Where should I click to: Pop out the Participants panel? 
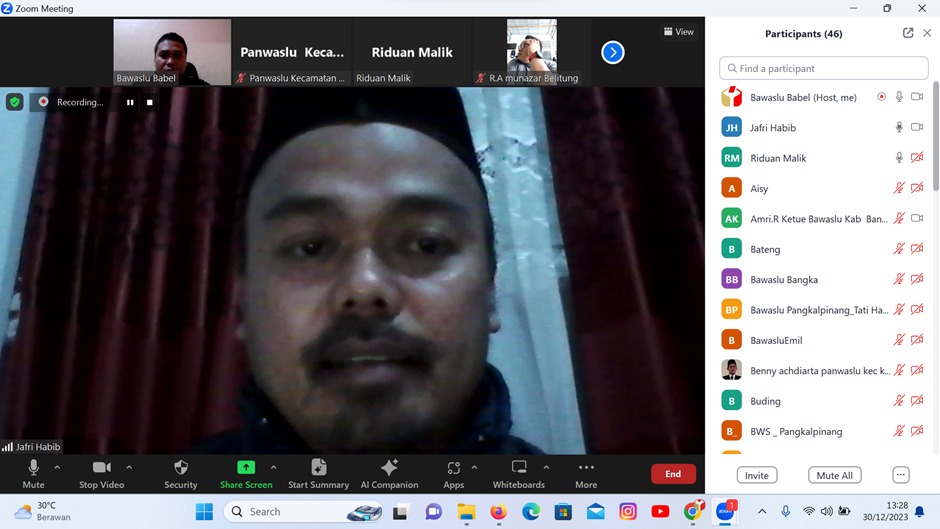click(x=908, y=33)
